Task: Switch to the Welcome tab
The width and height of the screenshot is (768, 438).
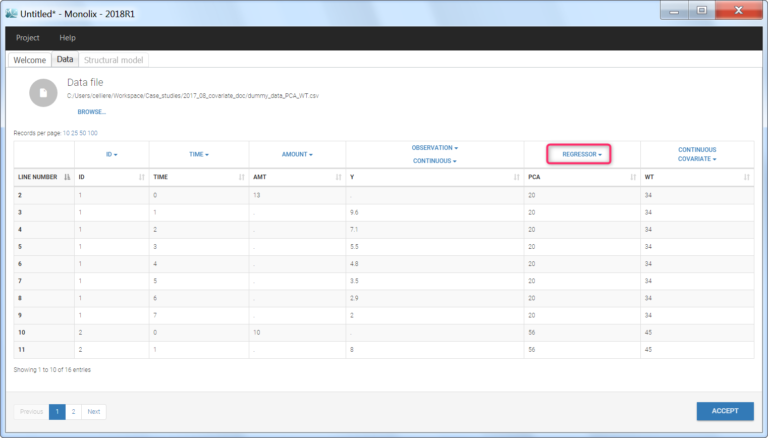Action: point(29,60)
